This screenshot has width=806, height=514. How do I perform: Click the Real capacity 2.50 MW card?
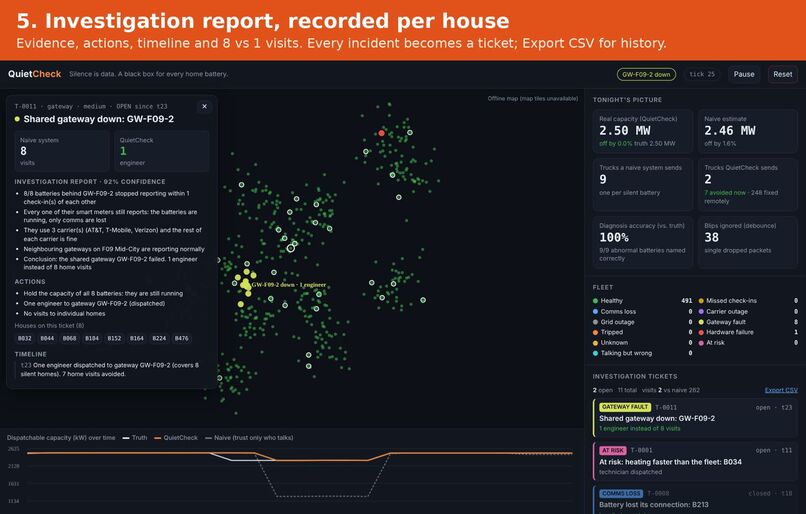[642, 132]
